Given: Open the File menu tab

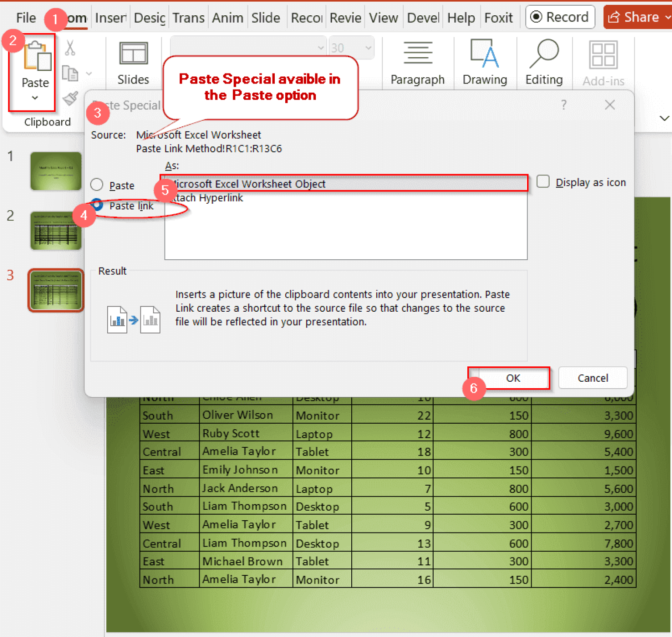Looking at the screenshot, I should click(26, 18).
